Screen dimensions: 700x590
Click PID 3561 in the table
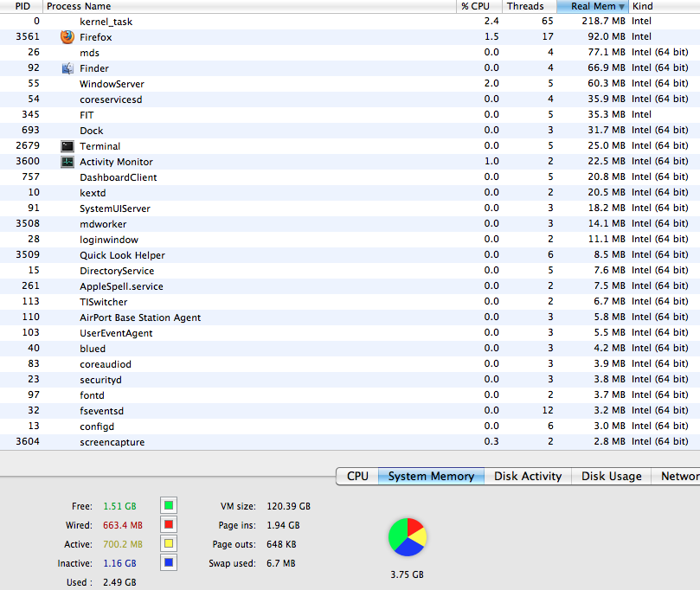click(28, 36)
